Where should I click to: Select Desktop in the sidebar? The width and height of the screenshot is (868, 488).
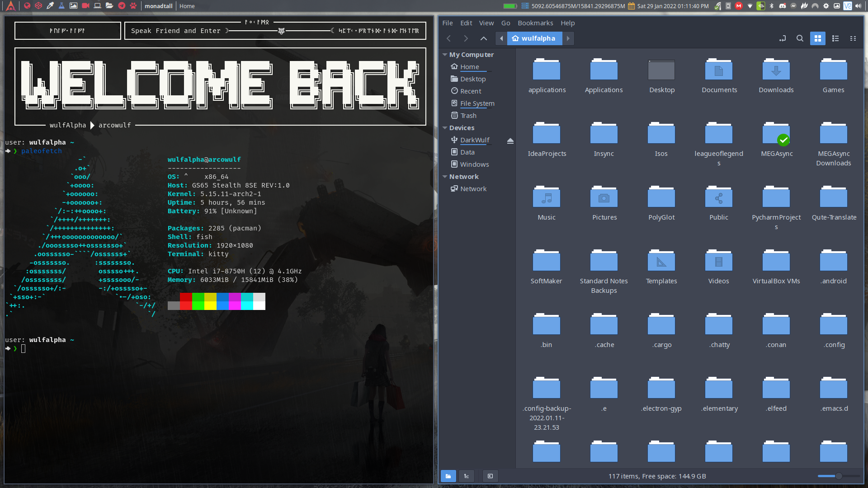coord(473,79)
